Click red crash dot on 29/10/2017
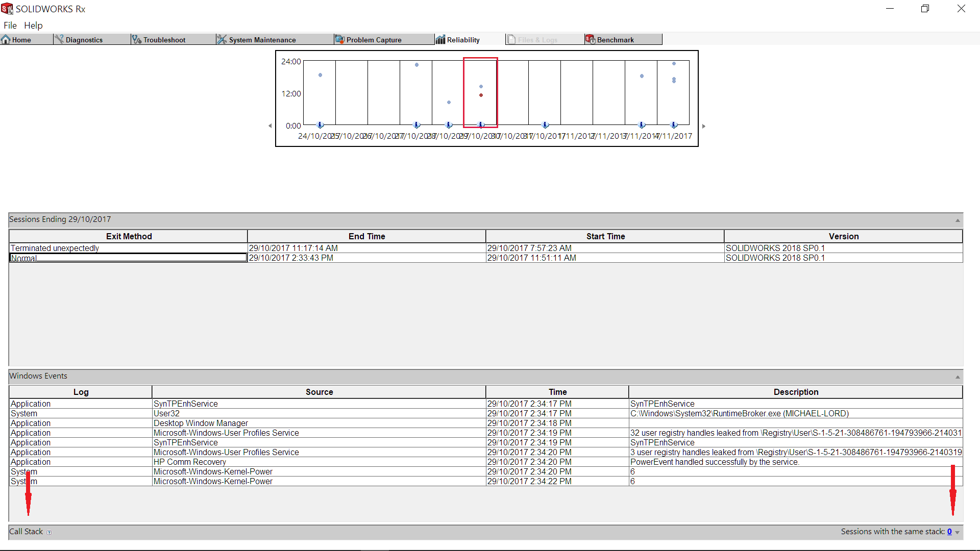The image size is (980, 551). (x=481, y=95)
